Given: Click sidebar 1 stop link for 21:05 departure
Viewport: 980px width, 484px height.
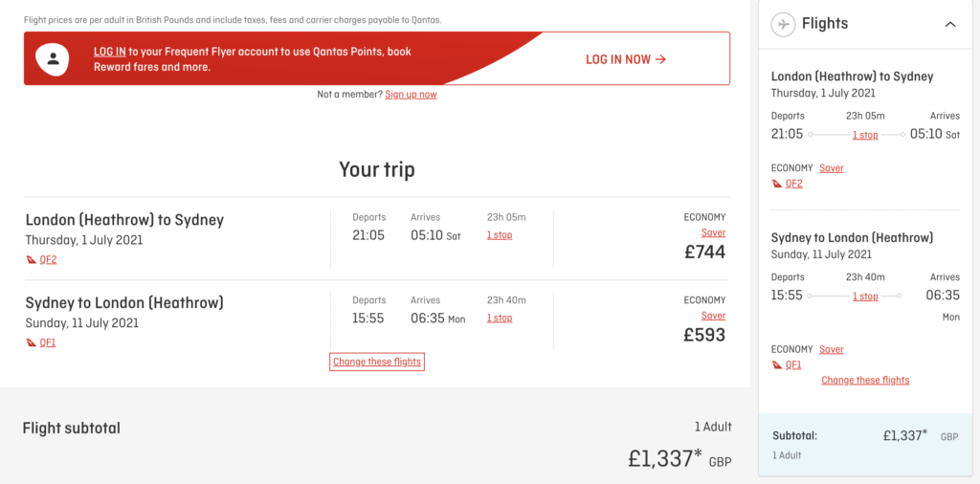Looking at the screenshot, I should 865,136.
